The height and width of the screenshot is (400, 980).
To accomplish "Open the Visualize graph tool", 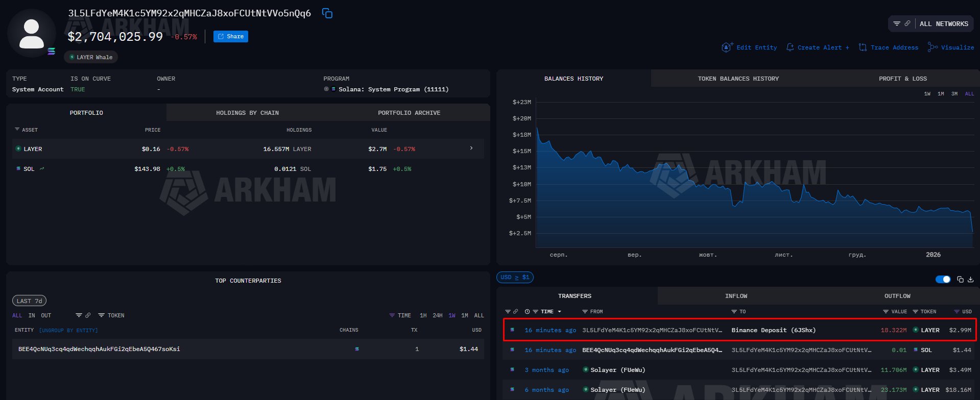I will click(951, 47).
